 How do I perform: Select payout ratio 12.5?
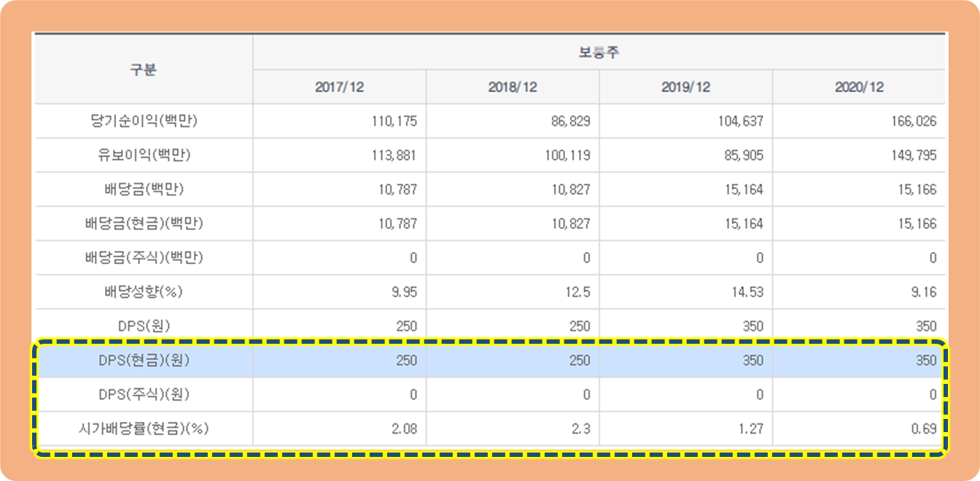tap(580, 293)
